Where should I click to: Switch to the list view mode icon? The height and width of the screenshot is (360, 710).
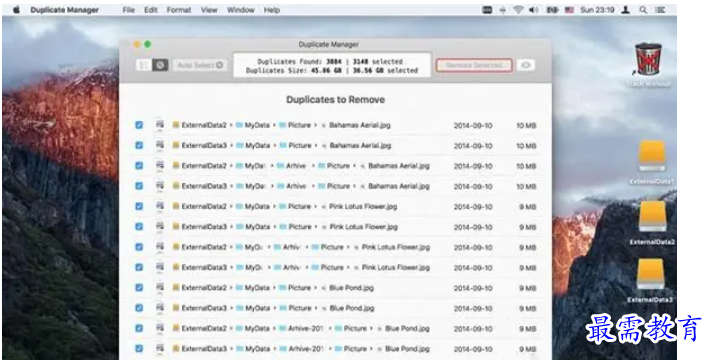(144, 65)
